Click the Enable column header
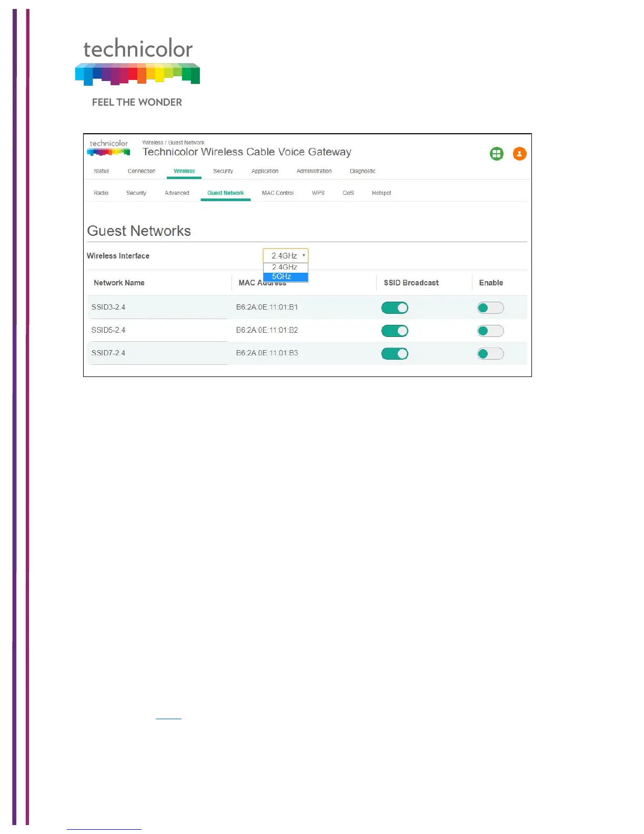Image resolution: width=644 pixels, height=834 pixels. (x=491, y=283)
